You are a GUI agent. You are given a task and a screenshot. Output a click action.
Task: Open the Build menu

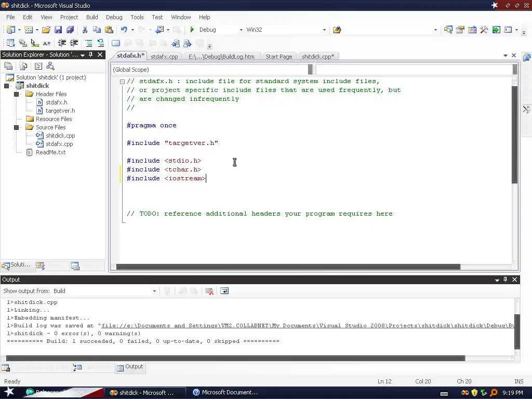92,17
